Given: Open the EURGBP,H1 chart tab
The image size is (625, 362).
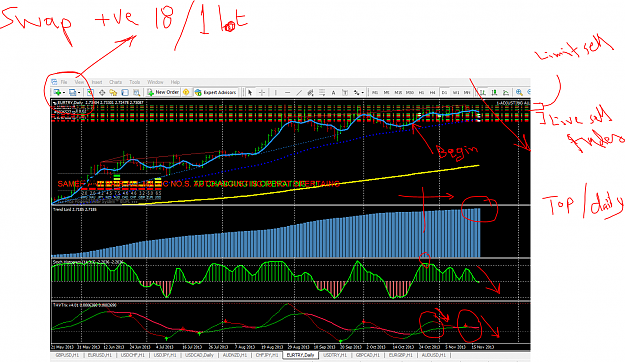Looking at the screenshot, I should [x=401, y=355].
